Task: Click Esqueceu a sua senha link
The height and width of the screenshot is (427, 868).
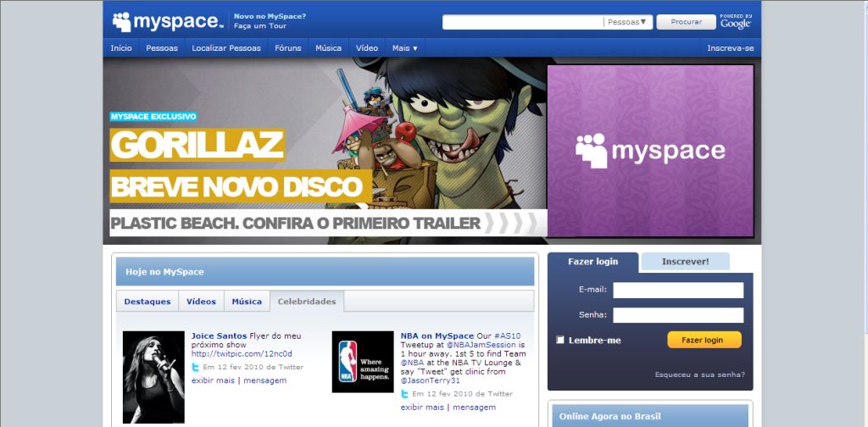Action: 699,374
